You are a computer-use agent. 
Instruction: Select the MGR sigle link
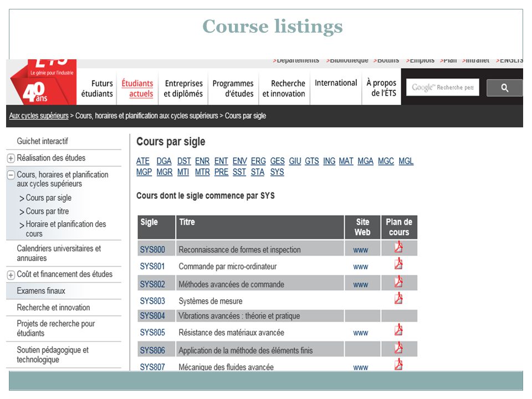[x=165, y=172]
